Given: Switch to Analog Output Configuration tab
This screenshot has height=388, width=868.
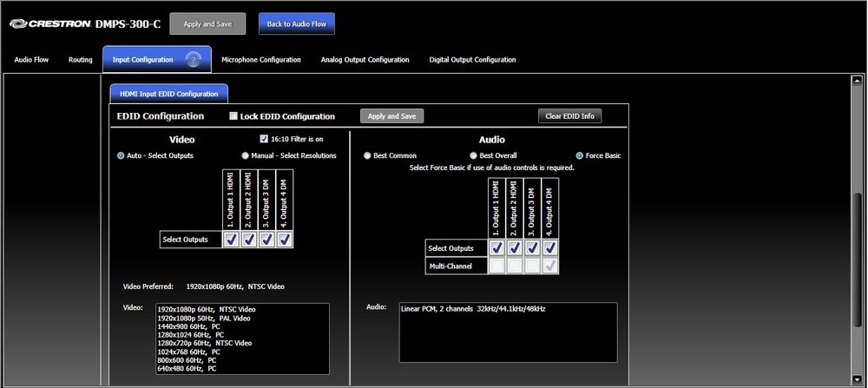Looking at the screenshot, I should tap(365, 60).
